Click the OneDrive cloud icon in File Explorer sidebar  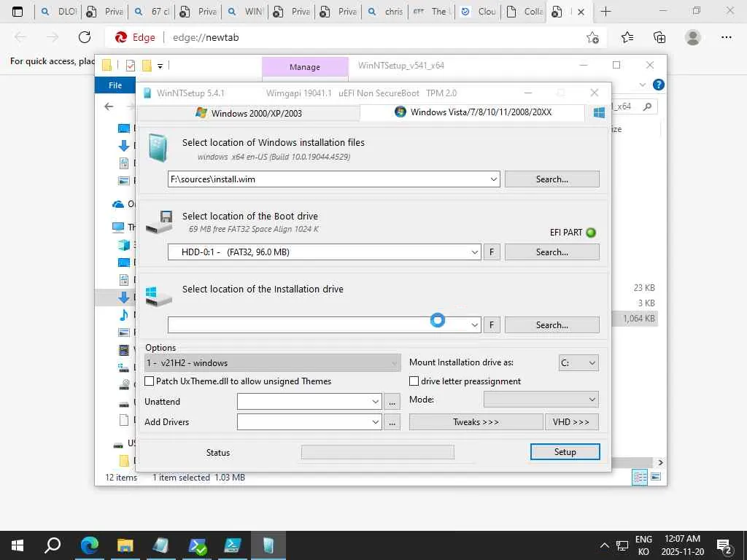[117, 204]
